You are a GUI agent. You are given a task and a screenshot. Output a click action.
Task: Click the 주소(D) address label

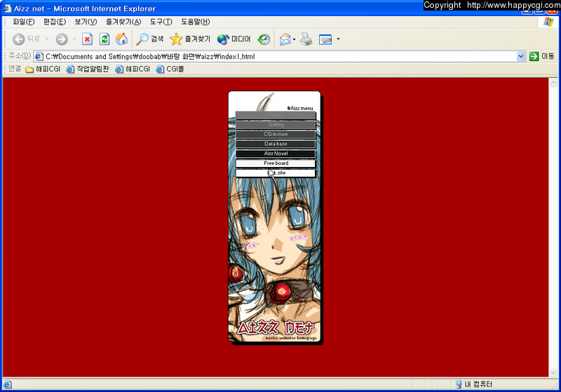tap(20, 56)
